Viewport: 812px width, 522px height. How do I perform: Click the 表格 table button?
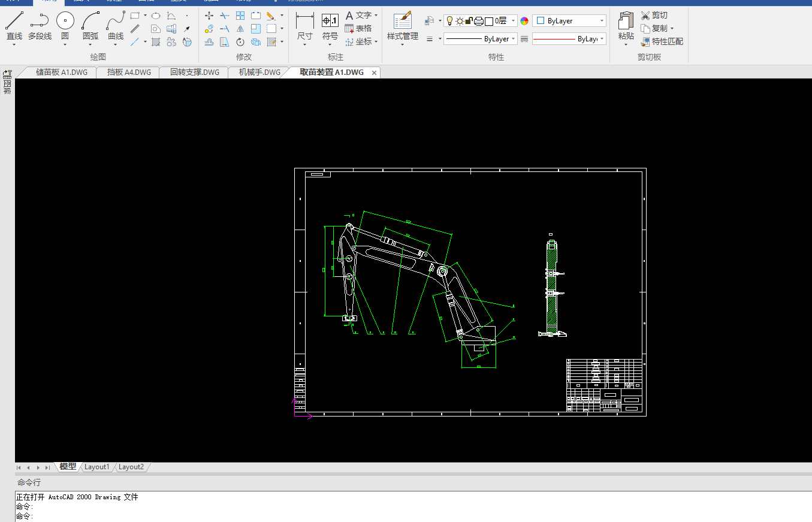[358, 28]
